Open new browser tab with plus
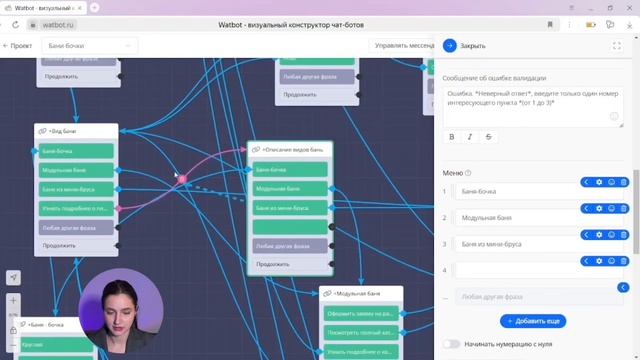Viewport: 640px width, 360px height. point(94,8)
